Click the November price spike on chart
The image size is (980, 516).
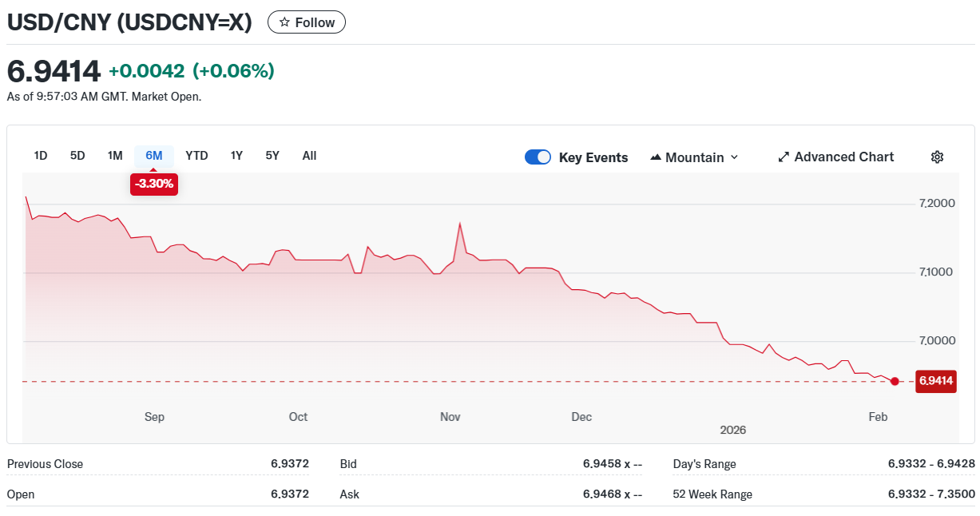pos(460,224)
